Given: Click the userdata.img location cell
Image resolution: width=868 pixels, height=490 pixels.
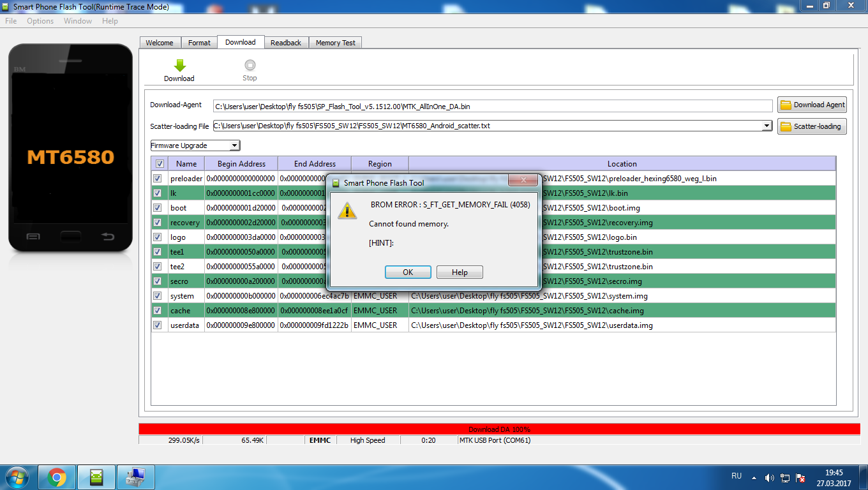Looking at the screenshot, I should [622, 325].
